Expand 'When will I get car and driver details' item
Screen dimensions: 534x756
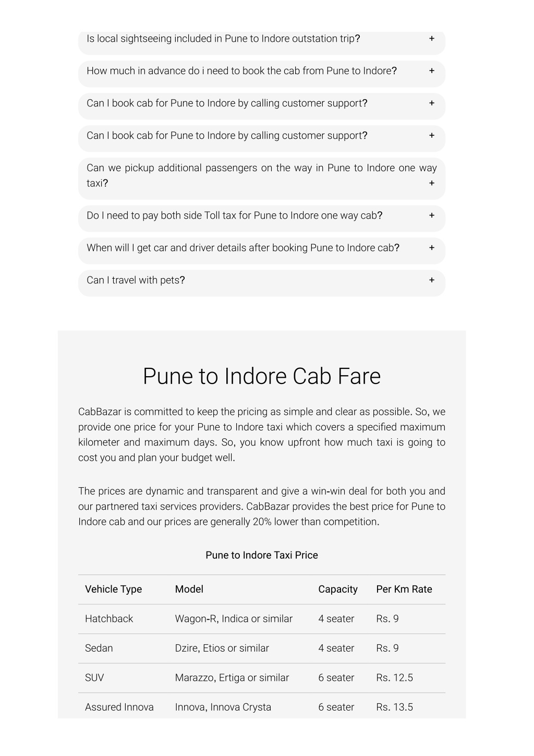pos(262,250)
